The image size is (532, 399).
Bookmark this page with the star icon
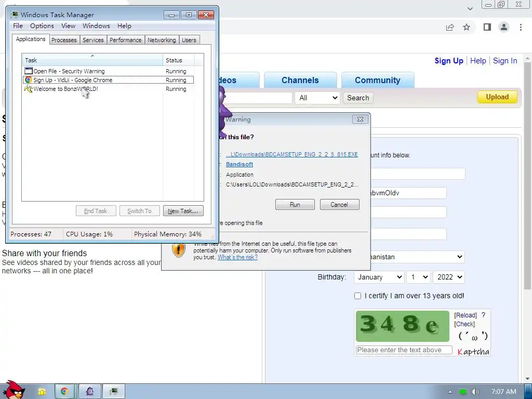click(x=467, y=27)
